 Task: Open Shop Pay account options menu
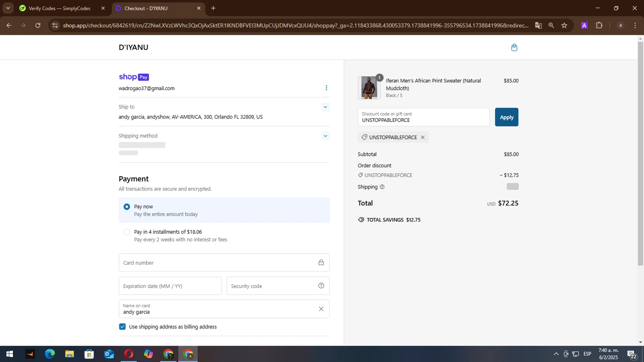tap(326, 88)
